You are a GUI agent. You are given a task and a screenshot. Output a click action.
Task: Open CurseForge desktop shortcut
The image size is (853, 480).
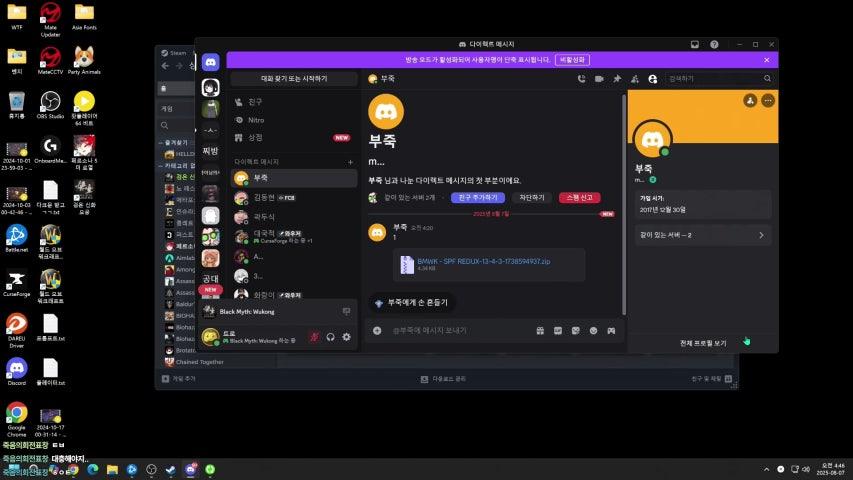coord(16,283)
